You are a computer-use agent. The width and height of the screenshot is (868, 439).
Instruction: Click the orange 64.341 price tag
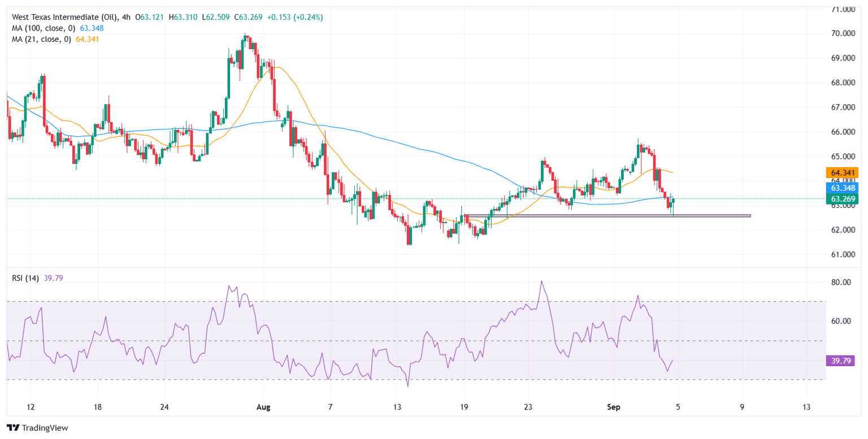pos(843,173)
